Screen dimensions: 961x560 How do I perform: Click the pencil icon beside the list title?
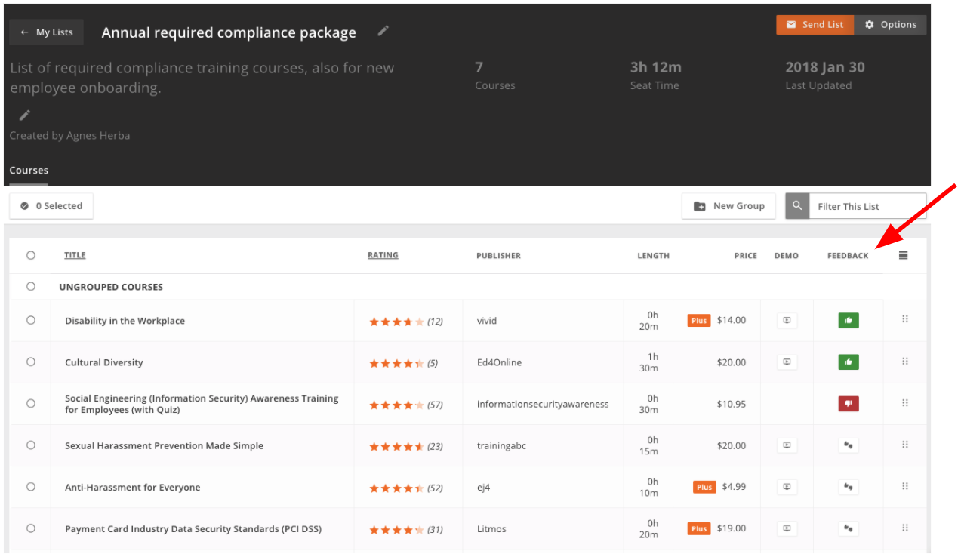[x=383, y=31]
